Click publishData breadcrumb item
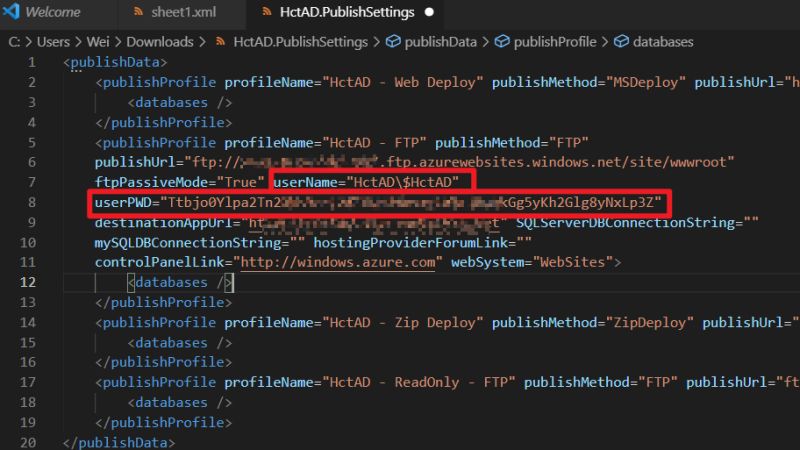Viewport: 800px width, 450px height. [440, 42]
